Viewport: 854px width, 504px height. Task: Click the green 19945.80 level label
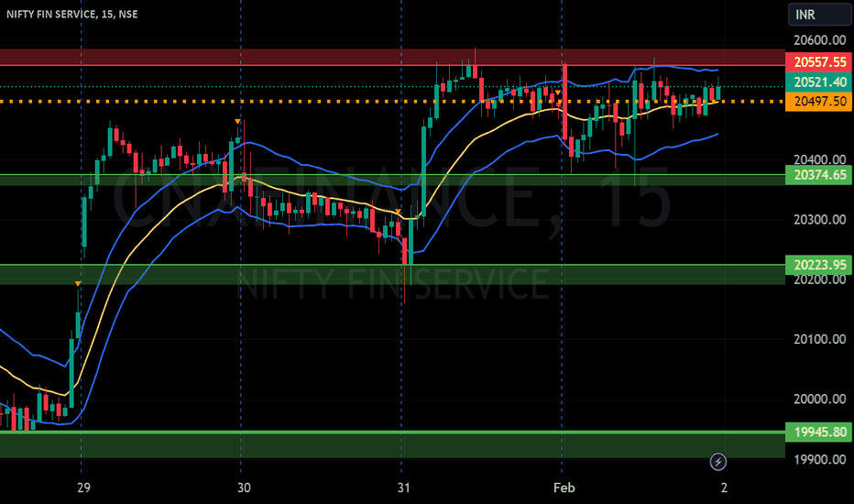pos(820,433)
